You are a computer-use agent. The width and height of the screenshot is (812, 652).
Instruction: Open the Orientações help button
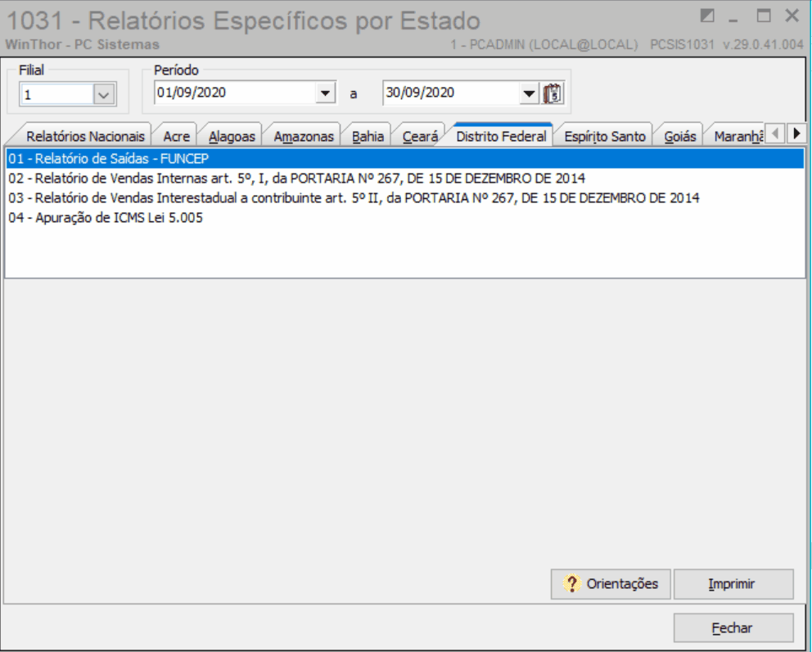611,584
